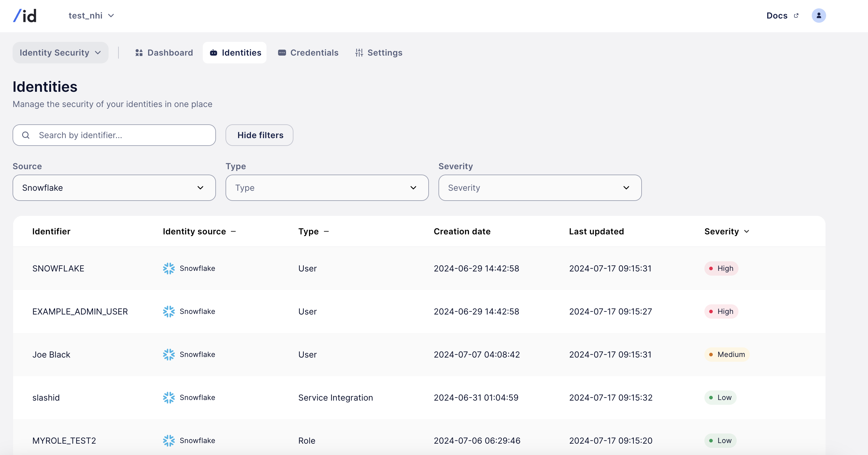This screenshot has height=455, width=868.
Task: Toggle Severity column sort order
Action: click(x=746, y=231)
